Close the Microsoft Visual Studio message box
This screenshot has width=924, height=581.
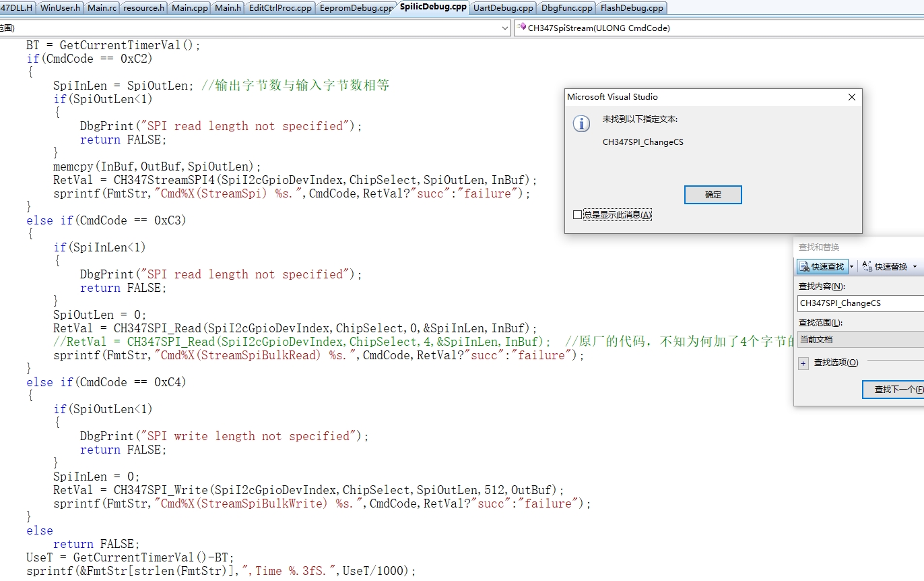pyautogui.click(x=851, y=97)
